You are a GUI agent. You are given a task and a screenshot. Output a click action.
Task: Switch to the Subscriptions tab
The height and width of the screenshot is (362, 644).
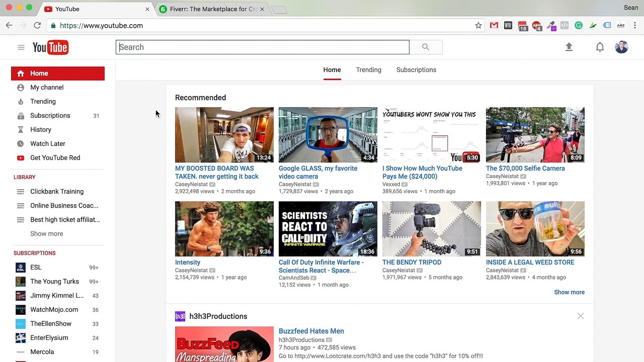416,70
